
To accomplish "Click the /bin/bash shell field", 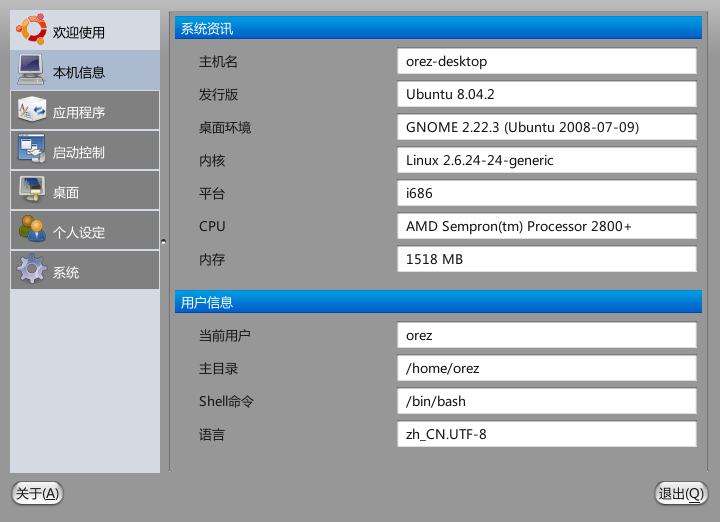I will coord(546,401).
